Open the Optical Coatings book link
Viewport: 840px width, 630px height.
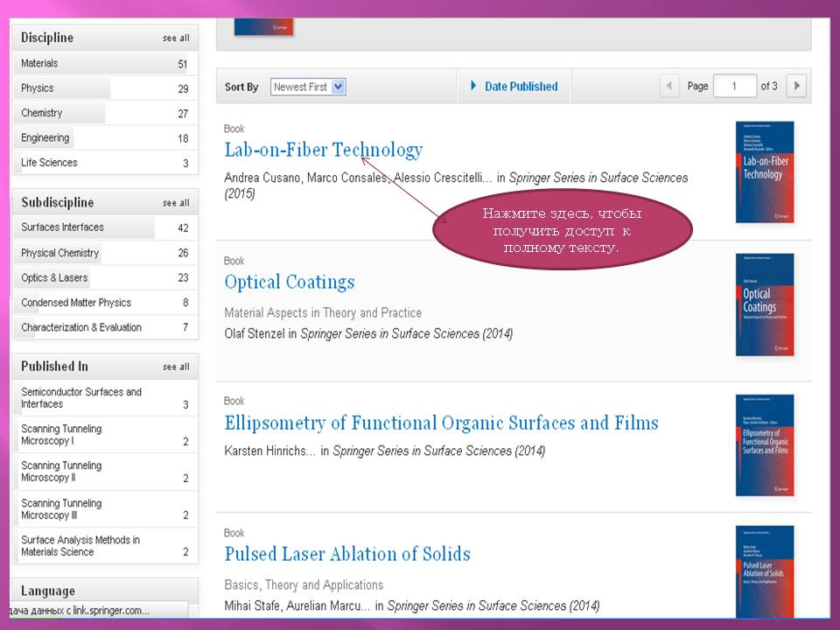pyautogui.click(x=290, y=282)
